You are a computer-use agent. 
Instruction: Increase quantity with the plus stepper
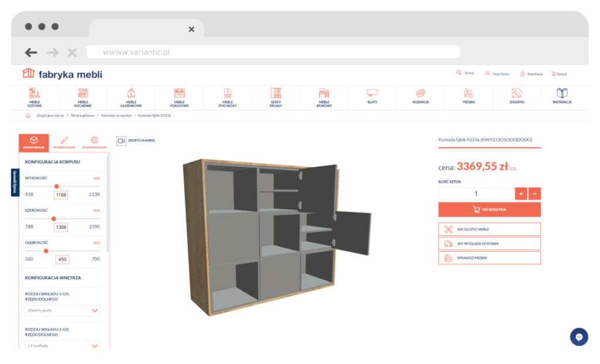521,193
